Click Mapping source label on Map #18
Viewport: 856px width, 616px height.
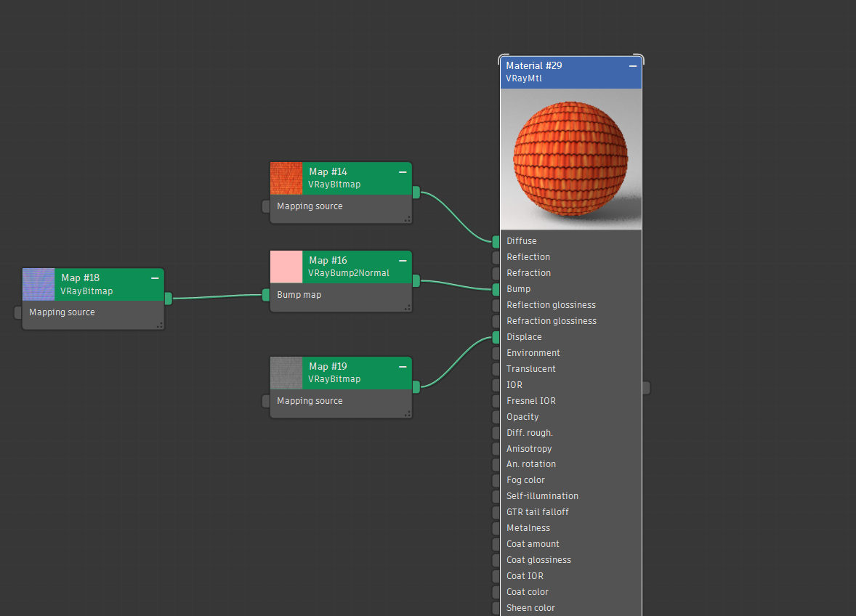click(x=62, y=312)
